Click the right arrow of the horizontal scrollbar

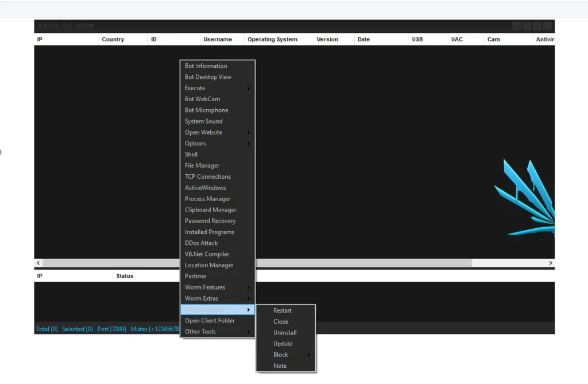click(550, 263)
